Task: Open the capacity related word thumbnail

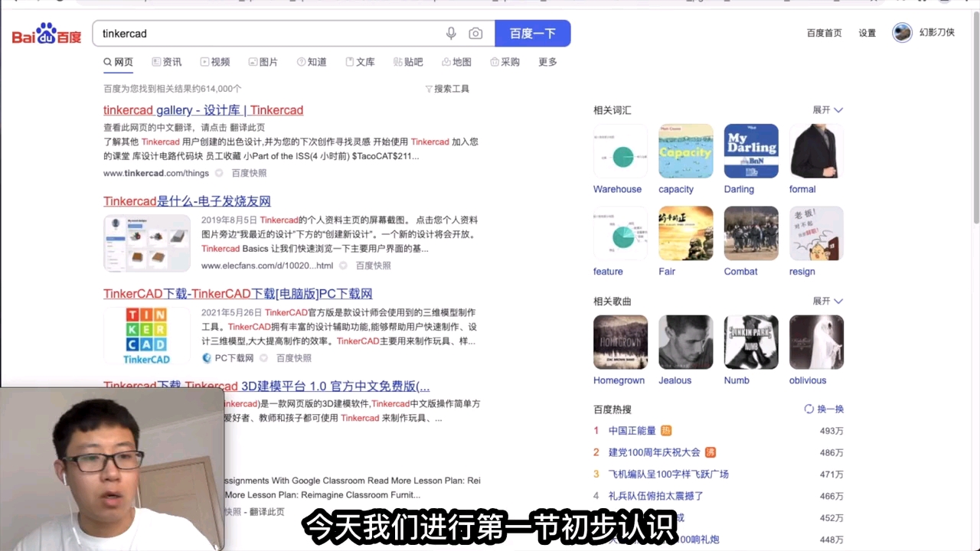Action: pyautogui.click(x=686, y=152)
